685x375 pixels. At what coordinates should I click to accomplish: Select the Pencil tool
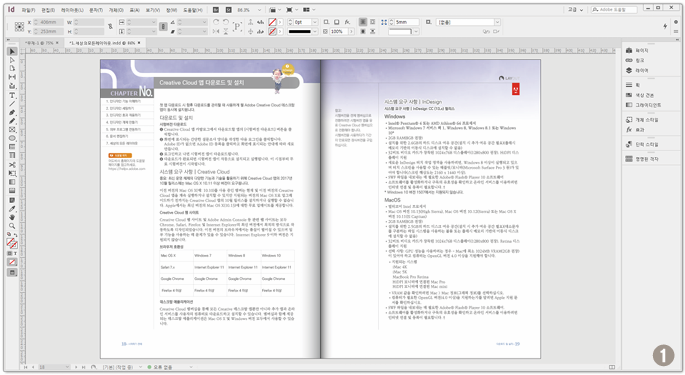click(12, 121)
